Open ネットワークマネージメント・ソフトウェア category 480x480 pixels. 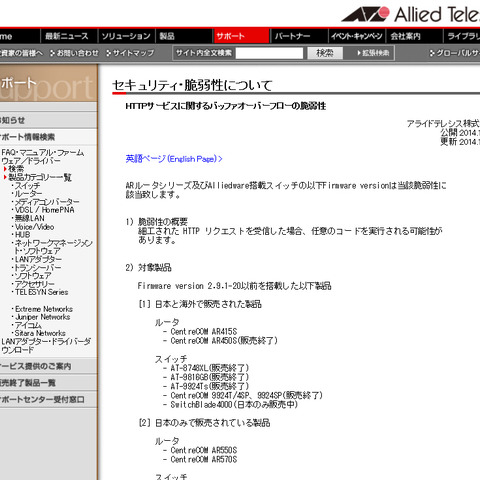tap(53, 247)
